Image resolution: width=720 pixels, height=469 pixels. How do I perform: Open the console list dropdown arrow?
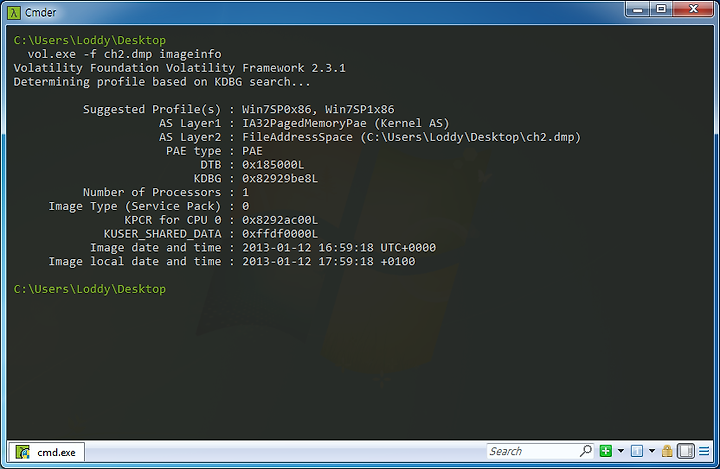click(652, 451)
